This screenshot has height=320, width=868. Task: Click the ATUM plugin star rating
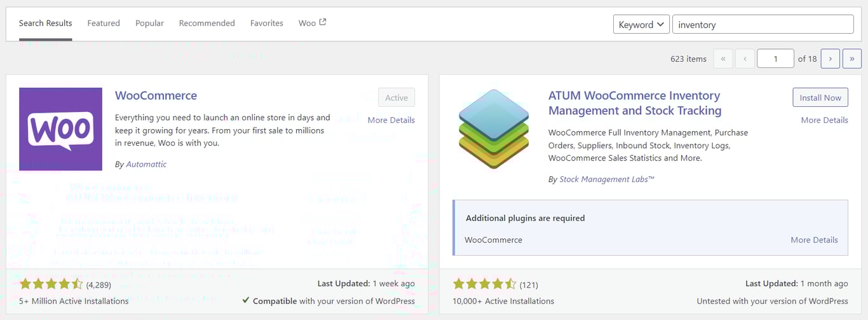click(x=484, y=284)
